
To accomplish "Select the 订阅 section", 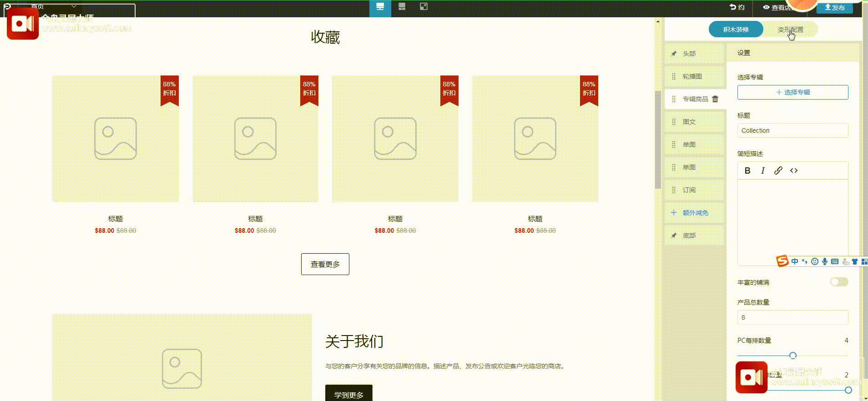I will pyautogui.click(x=694, y=190).
